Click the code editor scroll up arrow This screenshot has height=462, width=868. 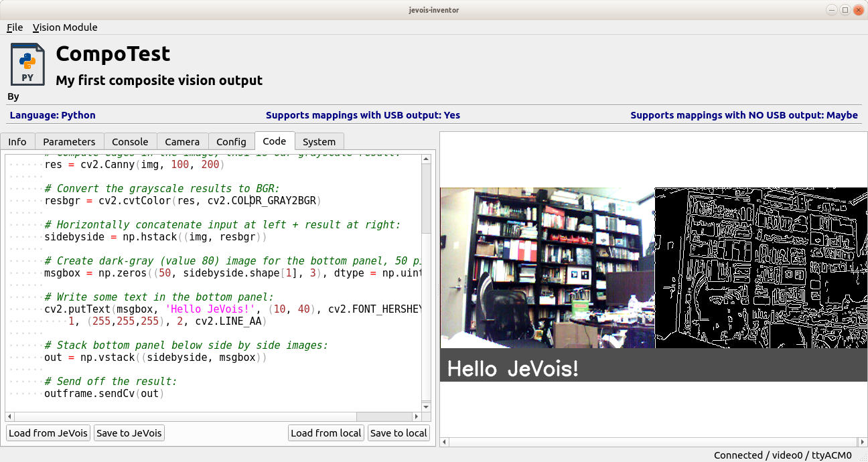tap(426, 159)
